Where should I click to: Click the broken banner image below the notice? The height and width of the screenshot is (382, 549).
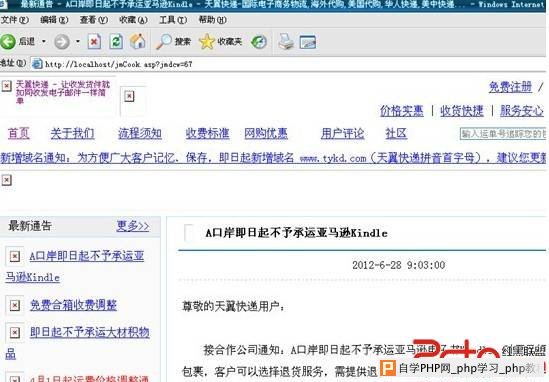pyautogui.click(x=7, y=180)
